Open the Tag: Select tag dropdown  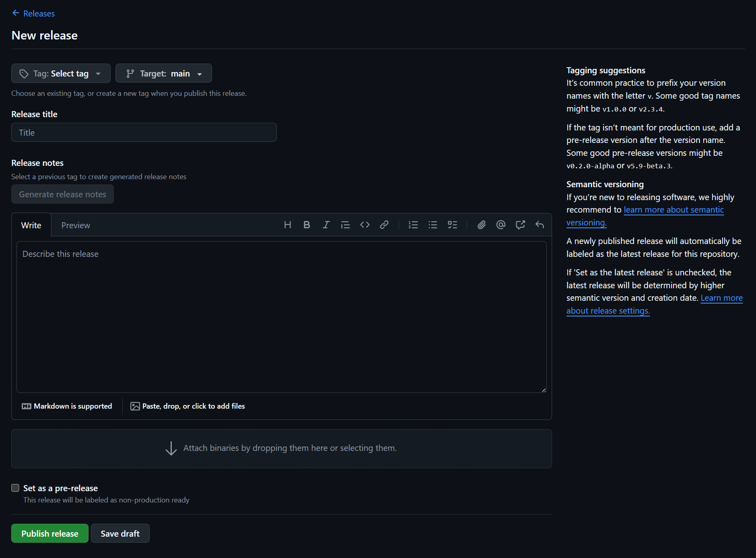coord(61,74)
